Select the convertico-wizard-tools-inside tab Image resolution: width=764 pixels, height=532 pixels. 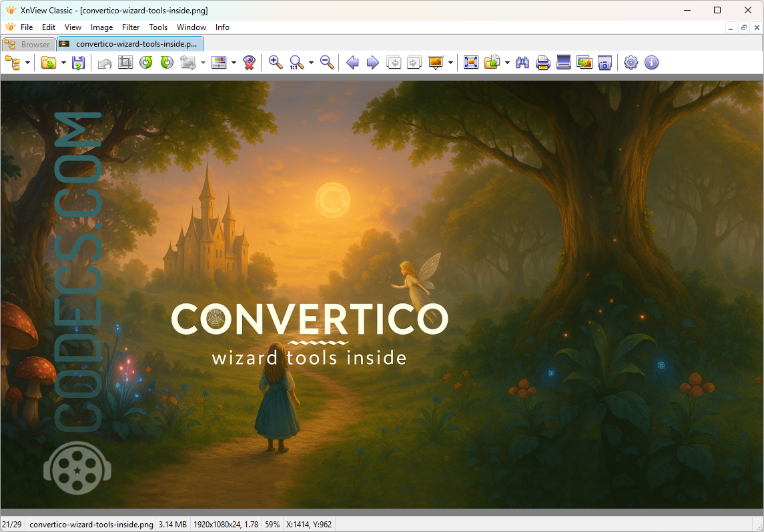(x=130, y=44)
